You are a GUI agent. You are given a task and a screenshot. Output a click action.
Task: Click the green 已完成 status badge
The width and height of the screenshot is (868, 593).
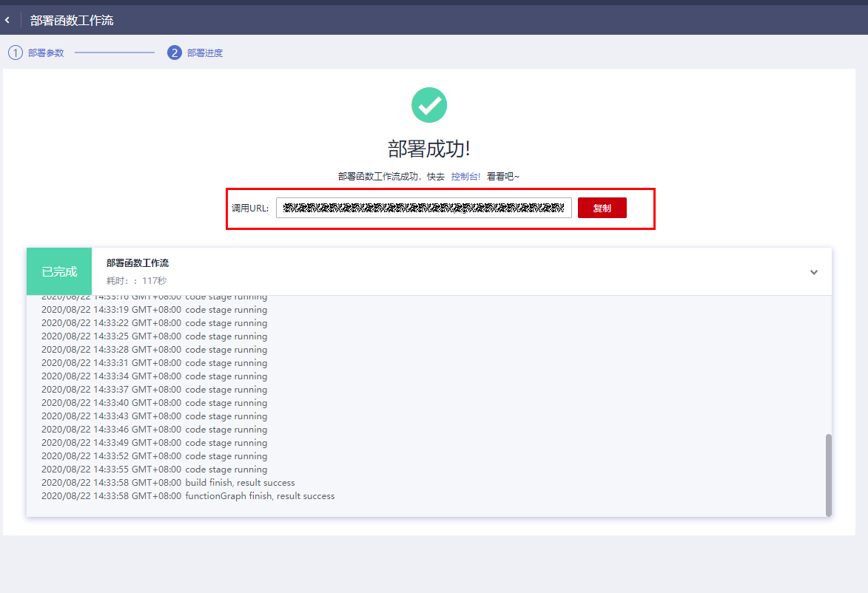point(59,271)
